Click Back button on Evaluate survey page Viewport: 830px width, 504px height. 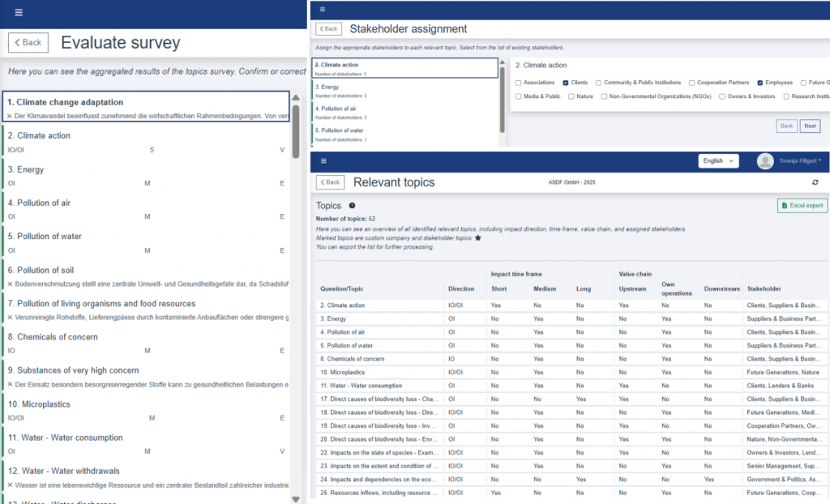28,42
